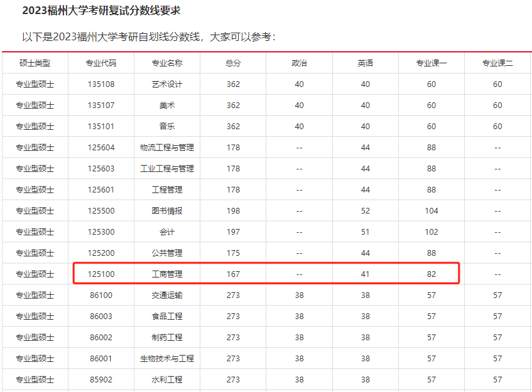Click the 专业课二 column header
The height and width of the screenshot is (392, 532).
point(497,63)
